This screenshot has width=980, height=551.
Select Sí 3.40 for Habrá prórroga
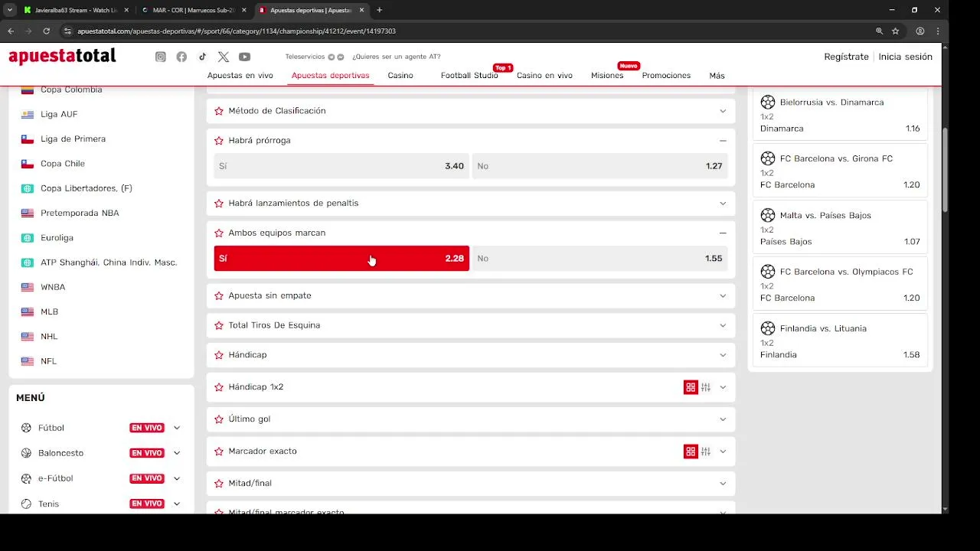click(x=341, y=165)
